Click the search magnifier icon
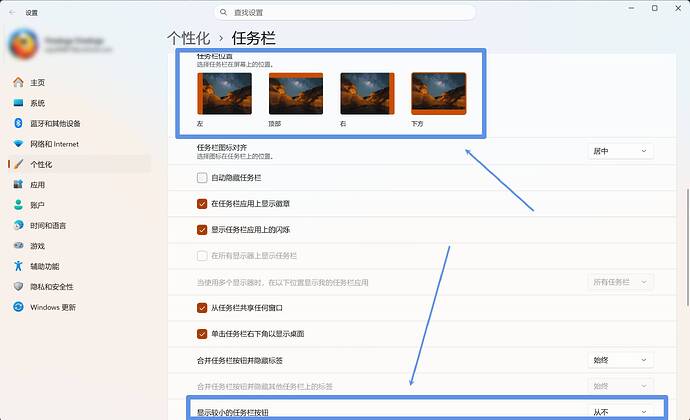Image resolution: width=690 pixels, height=420 pixels. [224, 12]
